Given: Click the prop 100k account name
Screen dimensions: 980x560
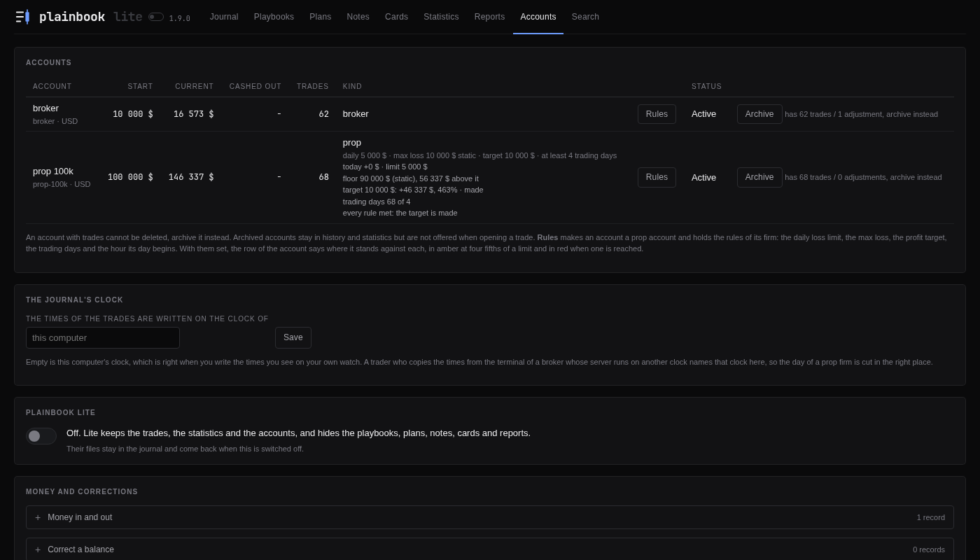Looking at the screenshot, I should click(x=53, y=171).
